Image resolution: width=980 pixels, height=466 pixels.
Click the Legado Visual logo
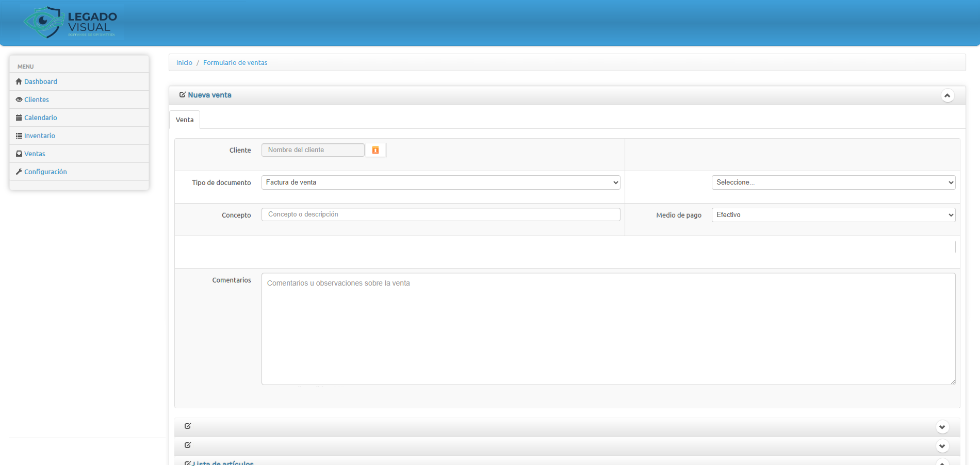(71, 23)
